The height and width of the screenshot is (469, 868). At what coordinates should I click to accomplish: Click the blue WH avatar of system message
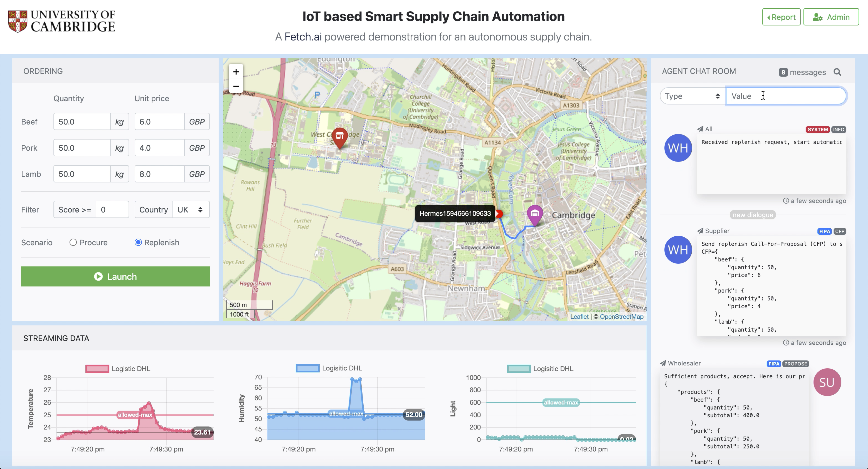point(678,148)
